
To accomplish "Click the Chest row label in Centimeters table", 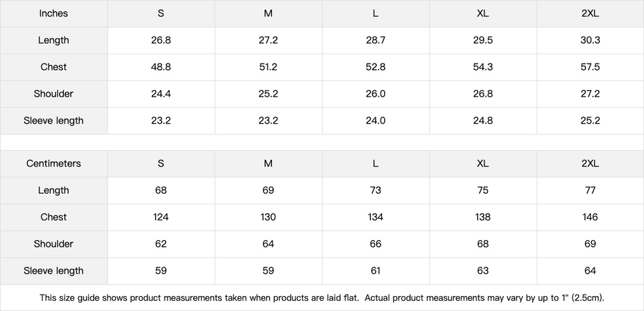I will tap(54, 217).
